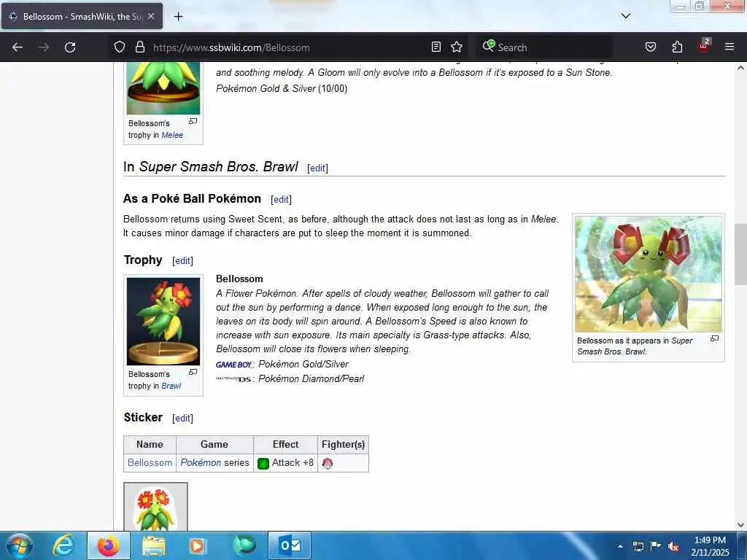The width and height of the screenshot is (747, 560).
Task: Open the Brawl link in trophy caption
Action: coord(171,386)
